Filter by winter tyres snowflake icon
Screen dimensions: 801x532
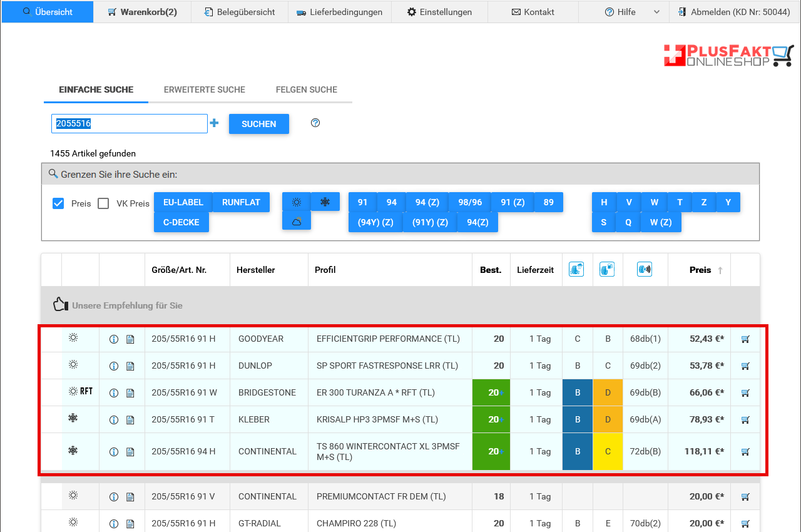325,202
